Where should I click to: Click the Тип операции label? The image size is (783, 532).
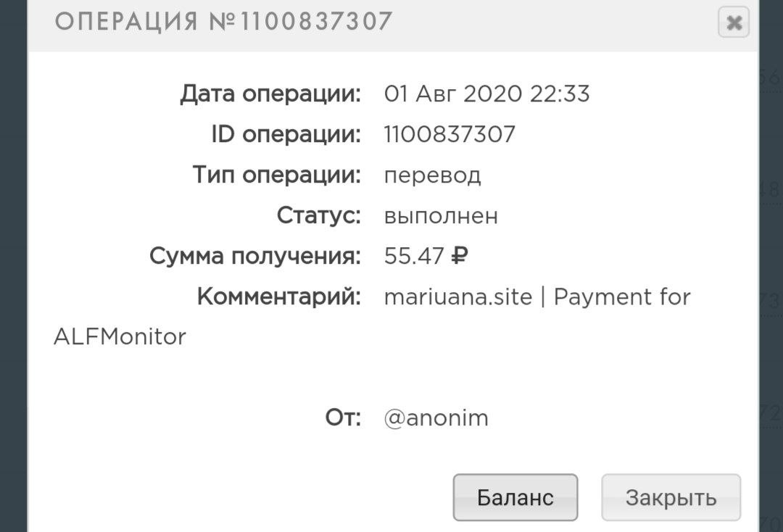point(276,175)
